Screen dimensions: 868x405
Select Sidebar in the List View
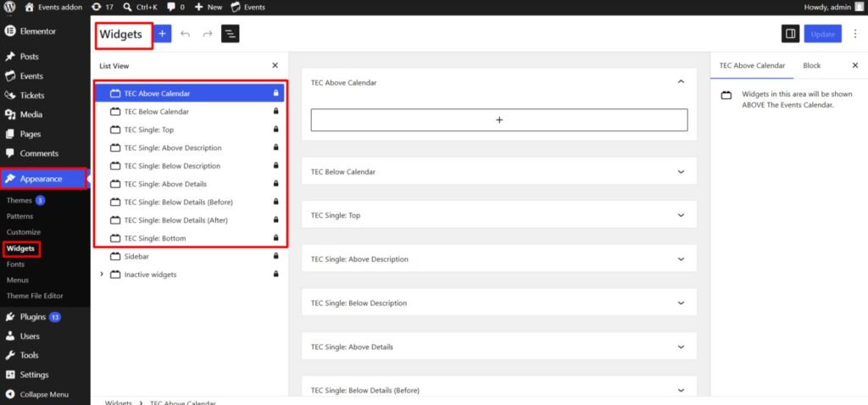click(189, 256)
